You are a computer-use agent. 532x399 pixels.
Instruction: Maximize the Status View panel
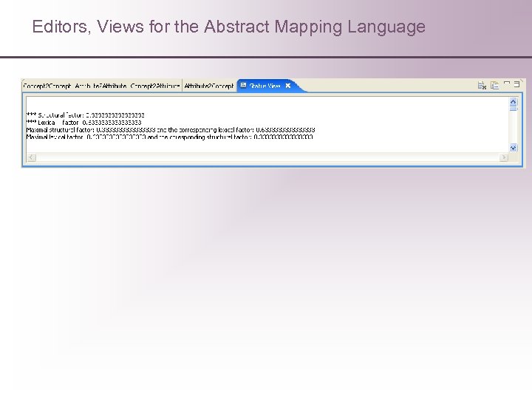(x=516, y=83)
